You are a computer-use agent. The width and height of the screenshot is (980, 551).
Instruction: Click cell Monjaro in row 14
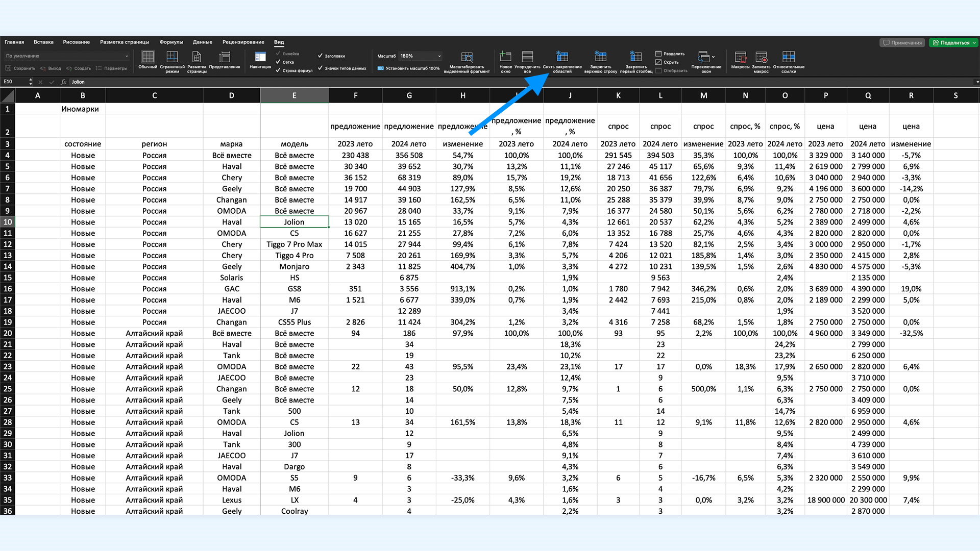[295, 267]
